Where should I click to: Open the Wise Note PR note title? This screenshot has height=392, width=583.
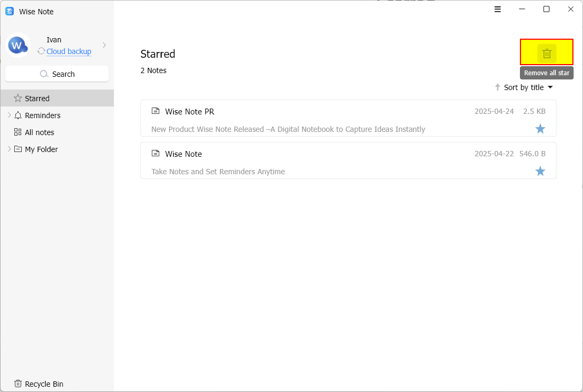click(x=190, y=111)
